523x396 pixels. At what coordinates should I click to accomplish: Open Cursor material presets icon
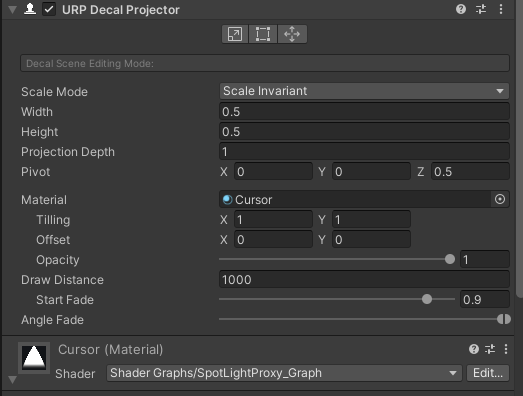pos(490,349)
